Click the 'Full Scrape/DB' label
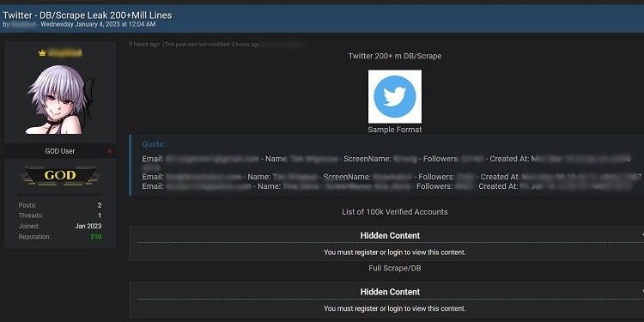Viewport: 644px width, 322px height. click(395, 268)
